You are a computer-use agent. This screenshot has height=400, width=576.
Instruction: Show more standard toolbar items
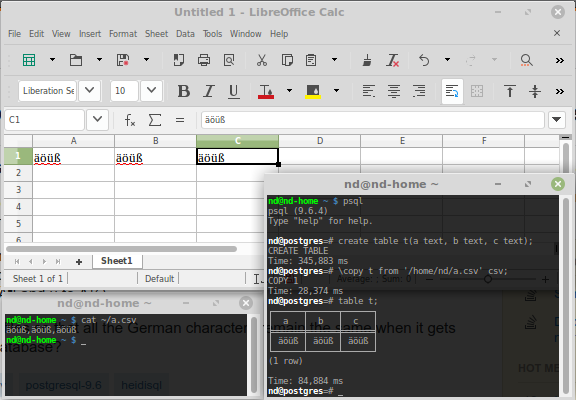pyautogui.click(x=559, y=60)
